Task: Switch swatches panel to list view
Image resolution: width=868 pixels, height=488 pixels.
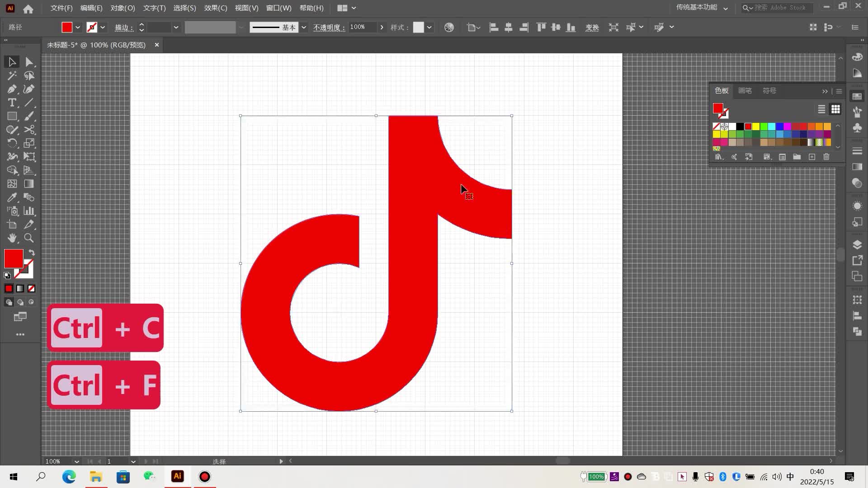Action: coord(821,109)
